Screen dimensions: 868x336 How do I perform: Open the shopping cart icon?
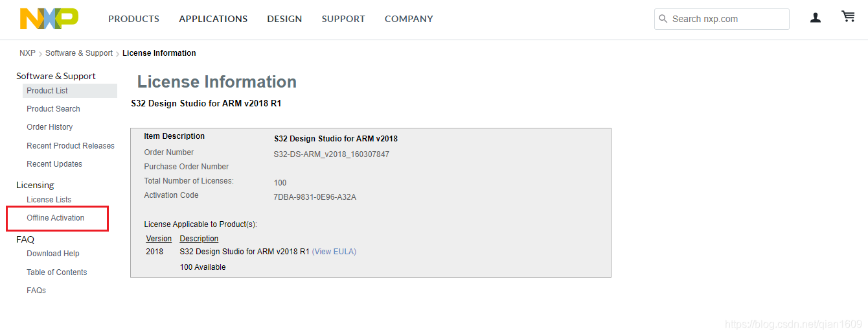click(x=848, y=17)
